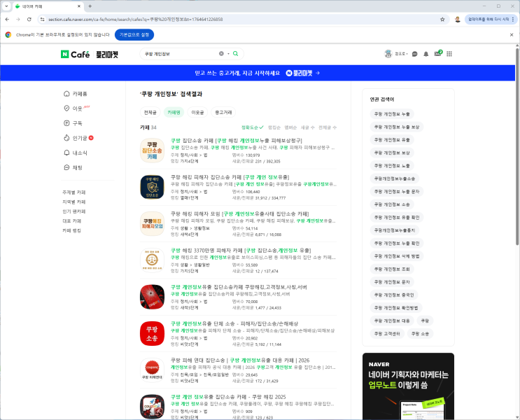Close the 네이버 카페 browser tab
Viewport: 520px width, 420px height.
(79, 6)
